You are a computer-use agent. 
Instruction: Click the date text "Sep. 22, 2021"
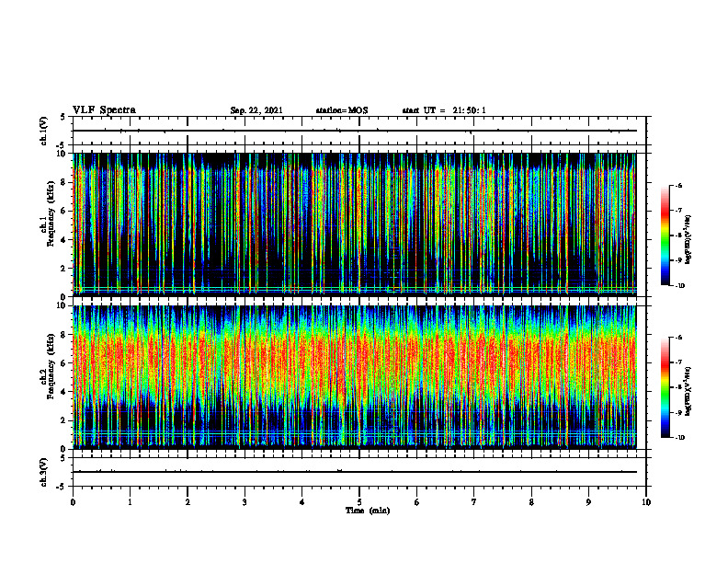coord(256,110)
